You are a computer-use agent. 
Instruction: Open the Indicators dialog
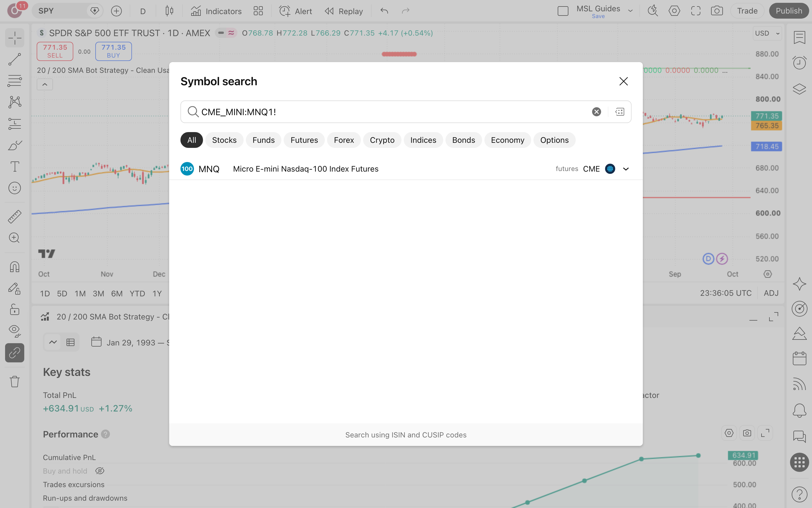click(216, 11)
